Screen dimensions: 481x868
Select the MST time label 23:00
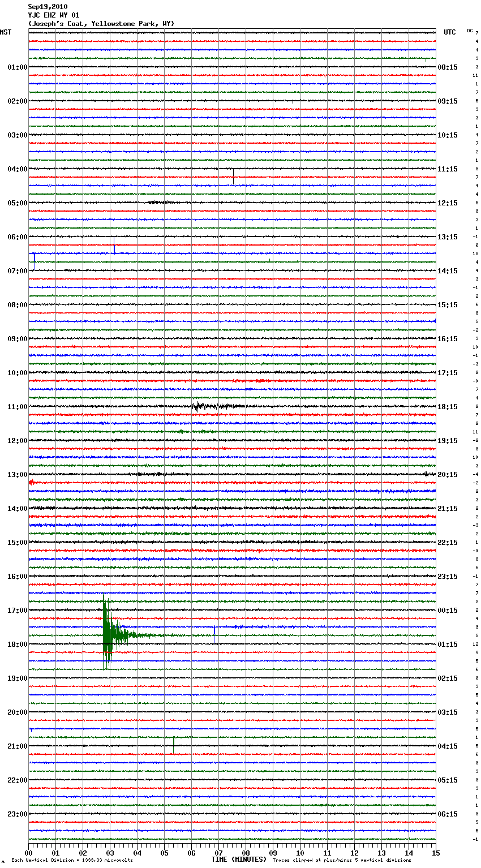pyautogui.click(x=18, y=814)
